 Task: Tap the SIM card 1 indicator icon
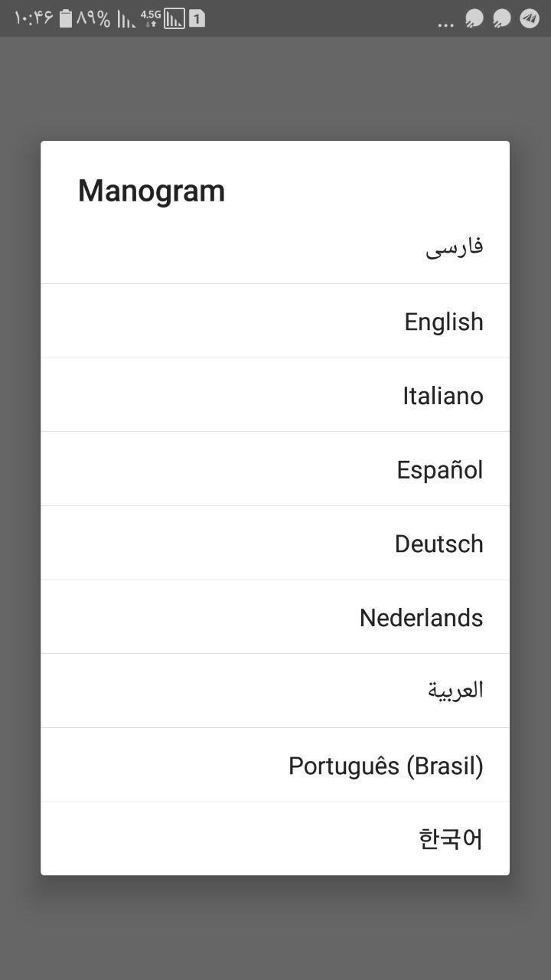click(x=197, y=18)
